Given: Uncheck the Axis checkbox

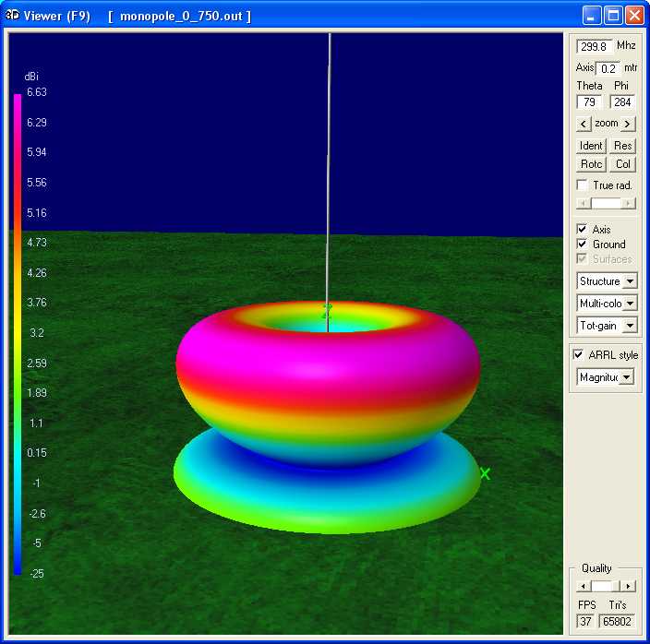Looking at the screenshot, I should pyautogui.click(x=582, y=230).
